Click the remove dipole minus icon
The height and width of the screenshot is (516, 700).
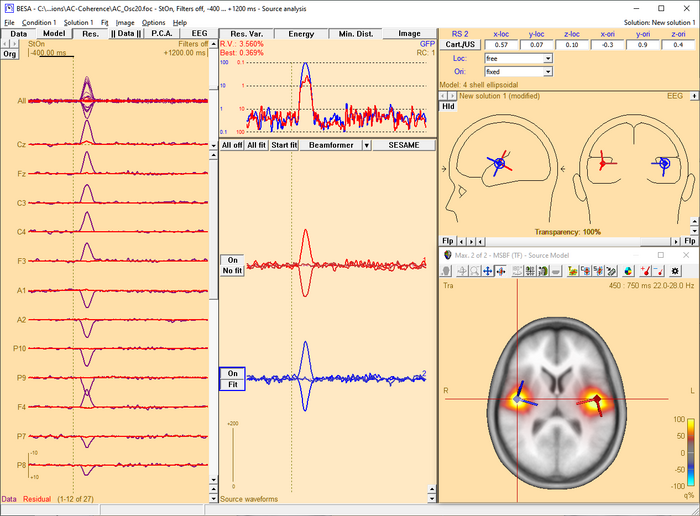pyautogui.click(x=660, y=271)
